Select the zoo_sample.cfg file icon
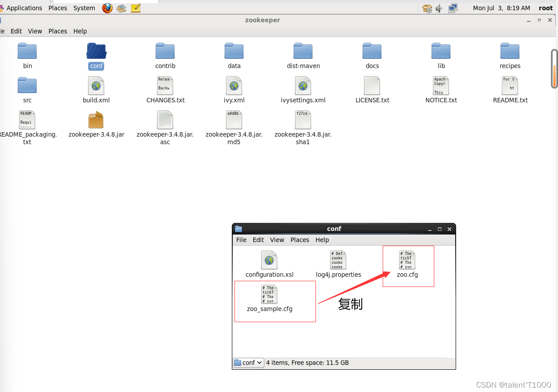 coord(269,294)
